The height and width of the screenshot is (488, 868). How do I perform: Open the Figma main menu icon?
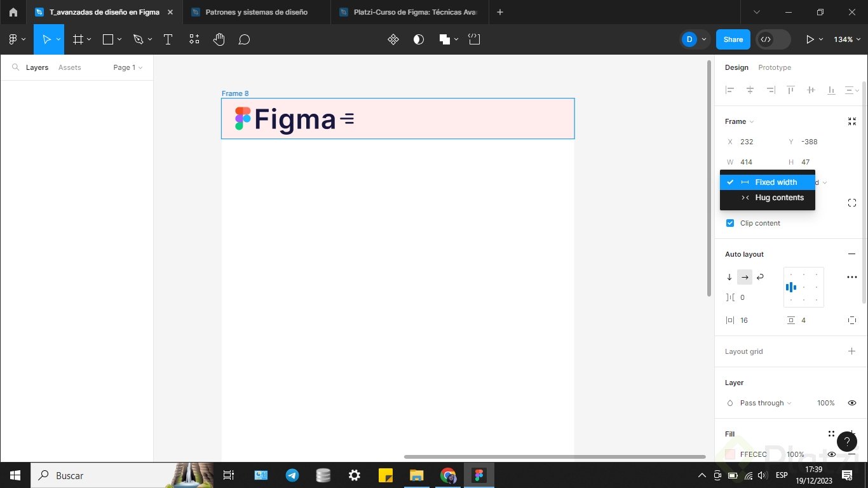click(x=13, y=39)
